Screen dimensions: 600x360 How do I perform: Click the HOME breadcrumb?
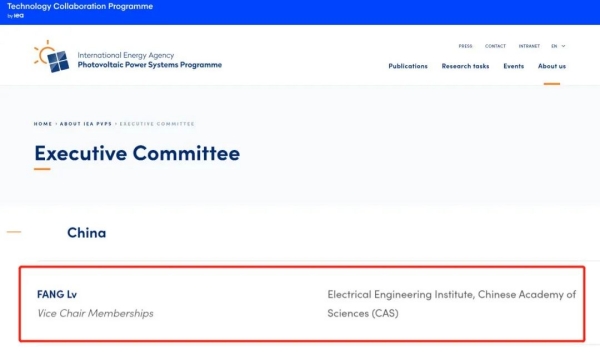pos(43,124)
